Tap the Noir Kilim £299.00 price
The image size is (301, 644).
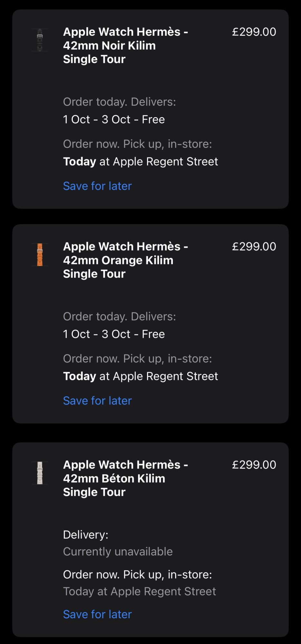[254, 32]
